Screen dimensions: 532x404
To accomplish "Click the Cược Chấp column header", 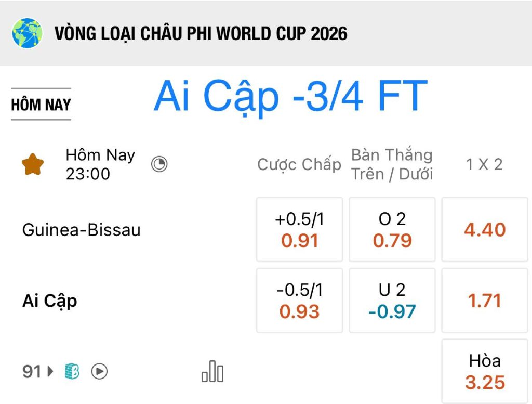I will pos(299,165).
